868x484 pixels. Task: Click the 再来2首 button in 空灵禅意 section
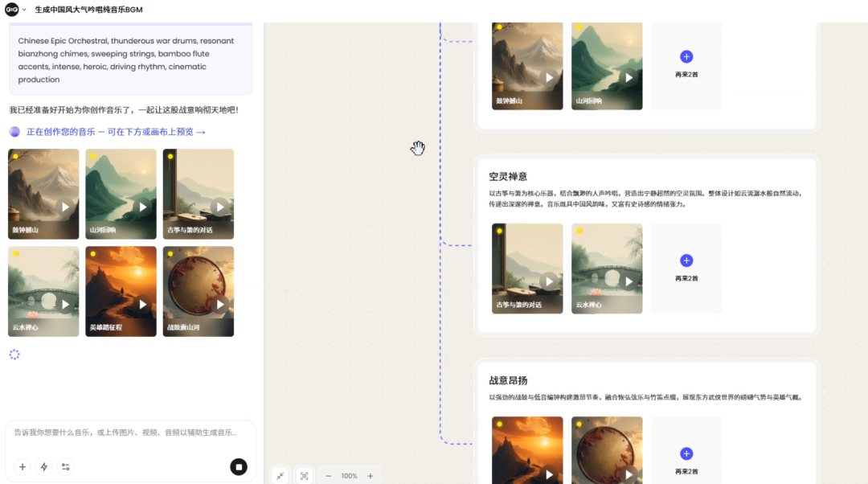(x=686, y=260)
